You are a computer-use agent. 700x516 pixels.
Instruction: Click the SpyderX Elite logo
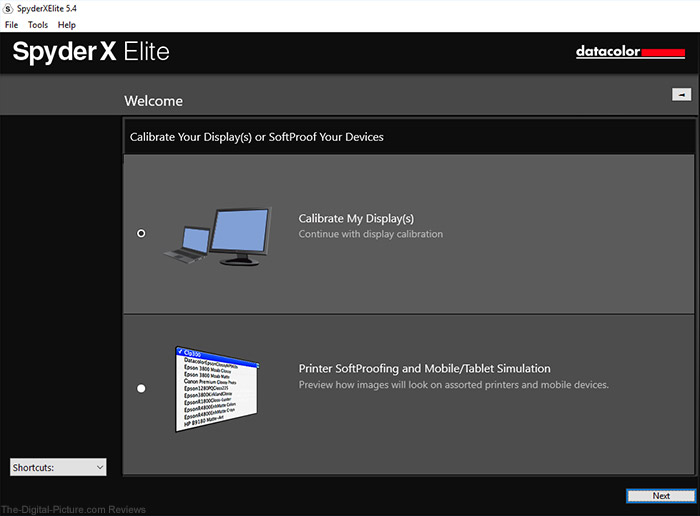[91, 52]
